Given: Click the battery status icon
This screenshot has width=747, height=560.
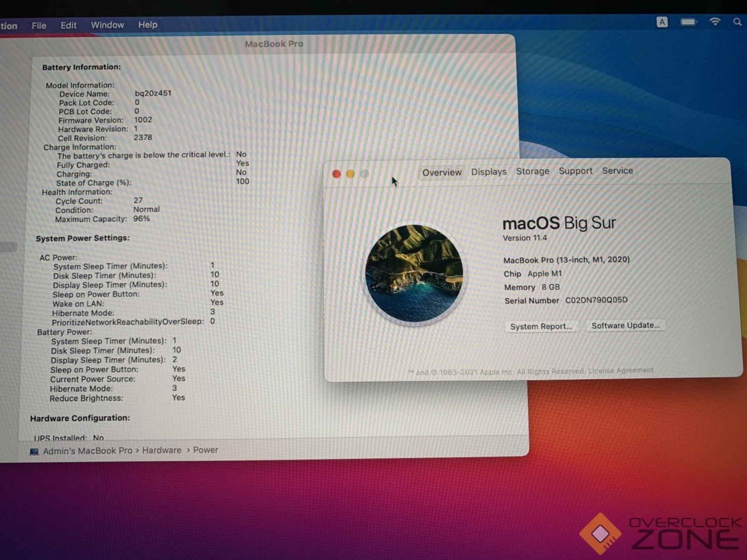Looking at the screenshot, I should (x=688, y=22).
